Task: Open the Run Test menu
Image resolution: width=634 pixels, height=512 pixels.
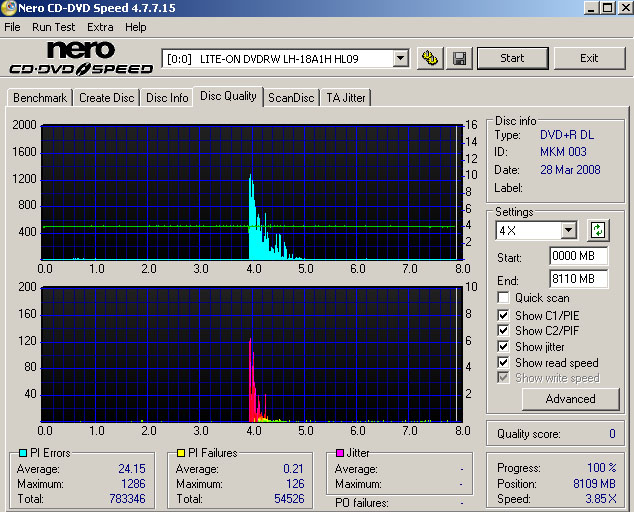Action: click(x=53, y=27)
